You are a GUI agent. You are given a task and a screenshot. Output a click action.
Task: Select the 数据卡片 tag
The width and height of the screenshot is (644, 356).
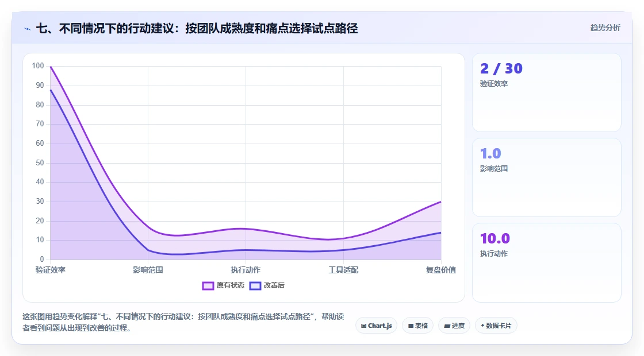(x=496, y=326)
